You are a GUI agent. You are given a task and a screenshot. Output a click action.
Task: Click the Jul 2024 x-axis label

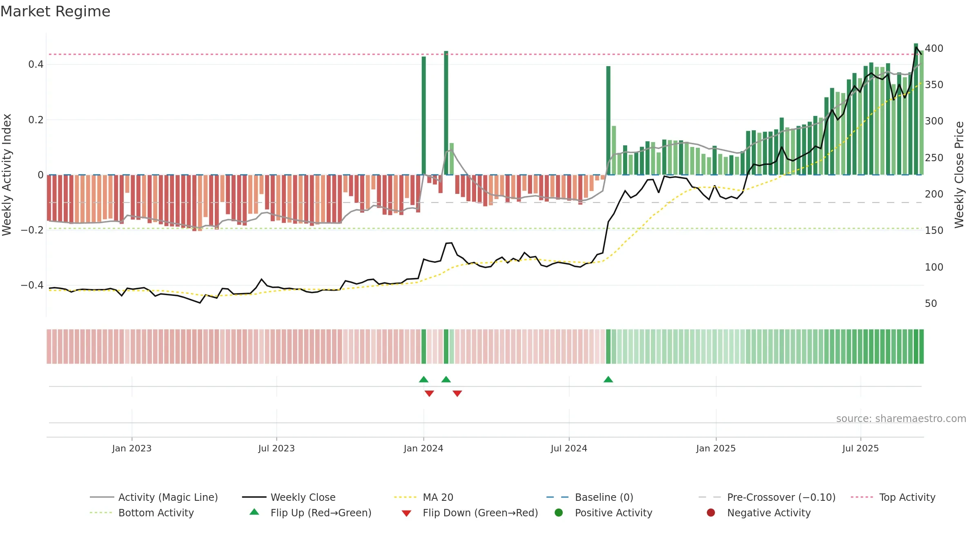click(569, 448)
